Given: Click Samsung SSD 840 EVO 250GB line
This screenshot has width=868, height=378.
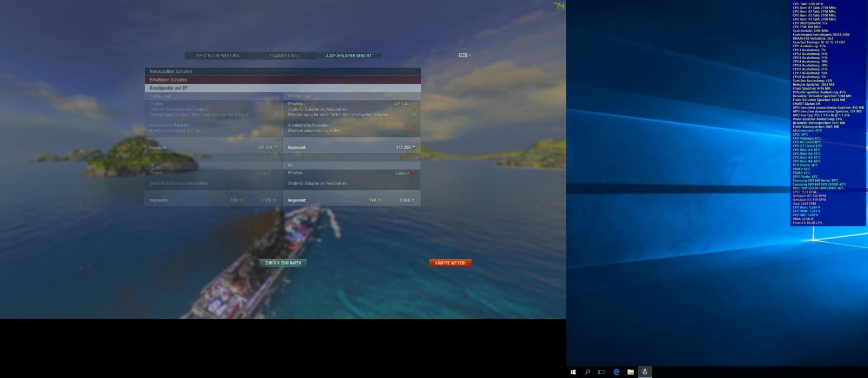Looking at the screenshot, I should [x=819, y=185].
